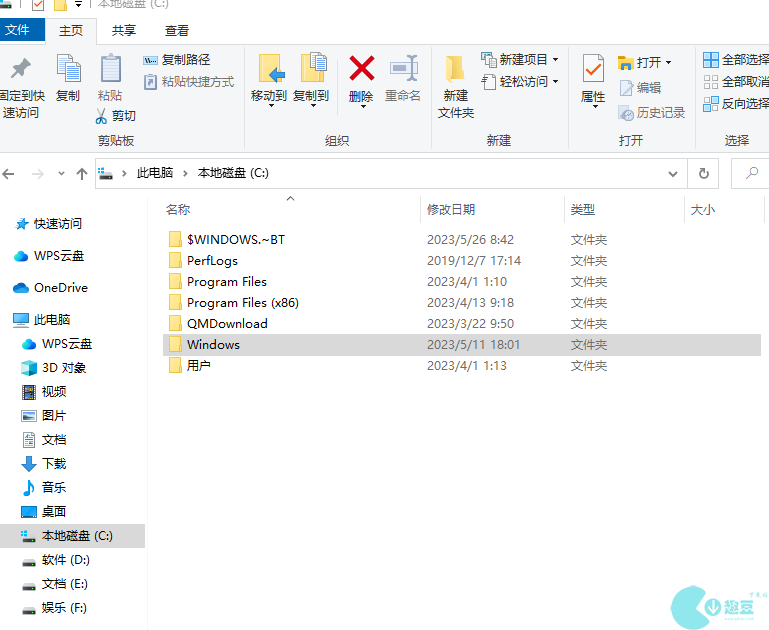Open the address bar history dropdown arrow
Screen dimensions: 769x630
point(674,173)
